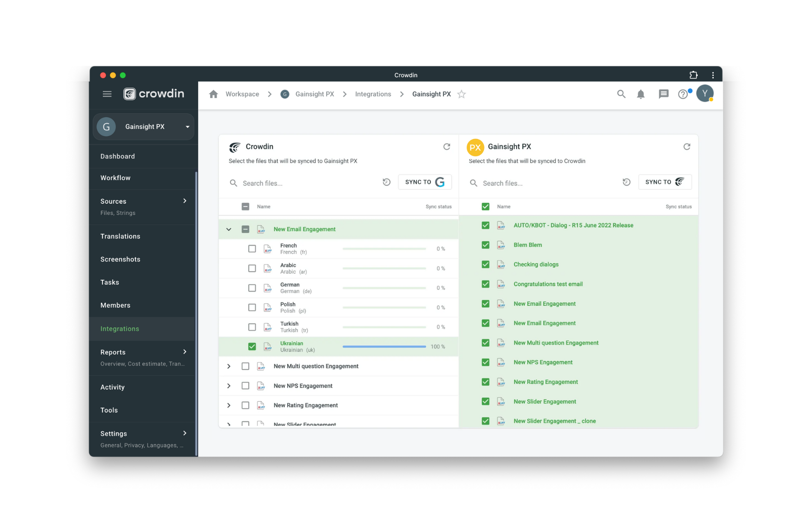Open sync history in Gainsight PX panel
The width and height of the screenshot is (812, 508).
tap(626, 182)
